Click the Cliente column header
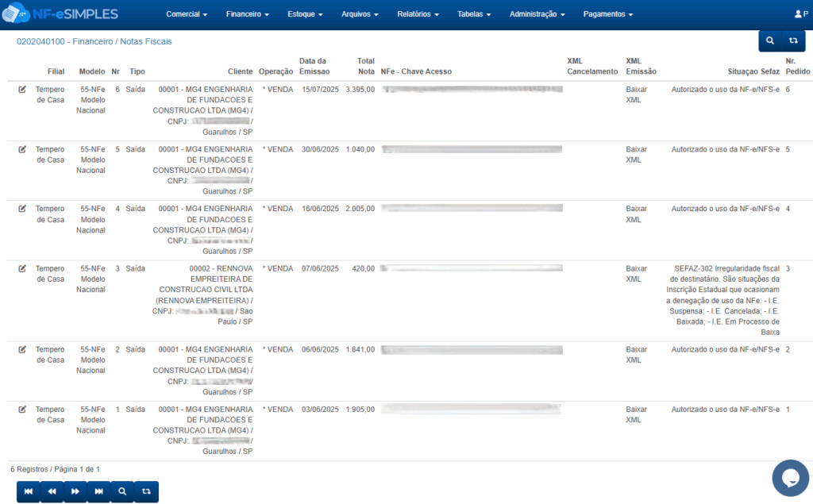 coord(240,71)
